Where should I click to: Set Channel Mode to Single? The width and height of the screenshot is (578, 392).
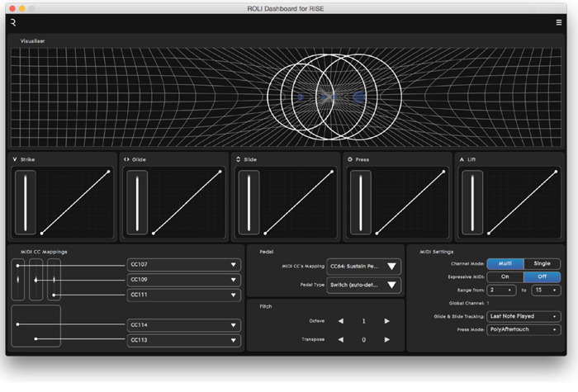pyautogui.click(x=542, y=263)
